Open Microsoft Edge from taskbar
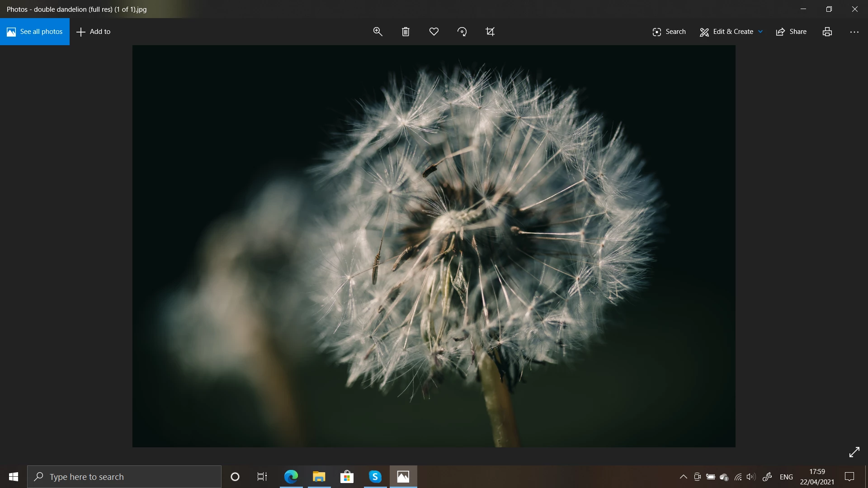868x488 pixels. (291, 477)
